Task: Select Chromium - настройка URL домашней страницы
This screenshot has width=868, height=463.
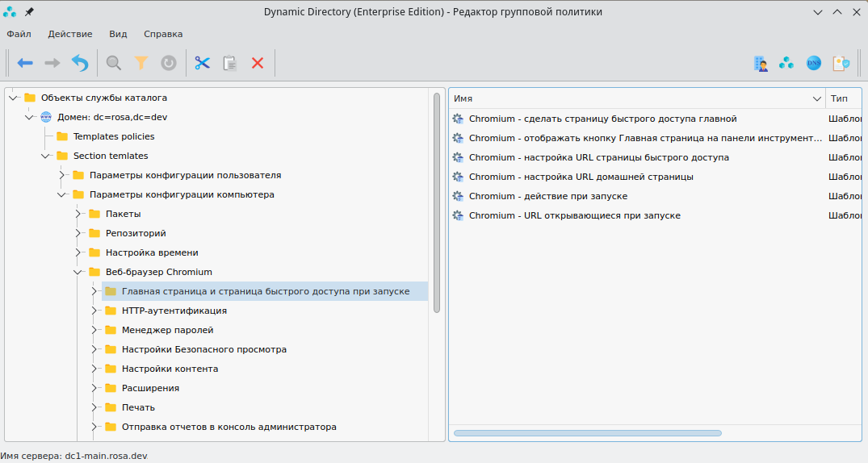Action: (x=581, y=177)
